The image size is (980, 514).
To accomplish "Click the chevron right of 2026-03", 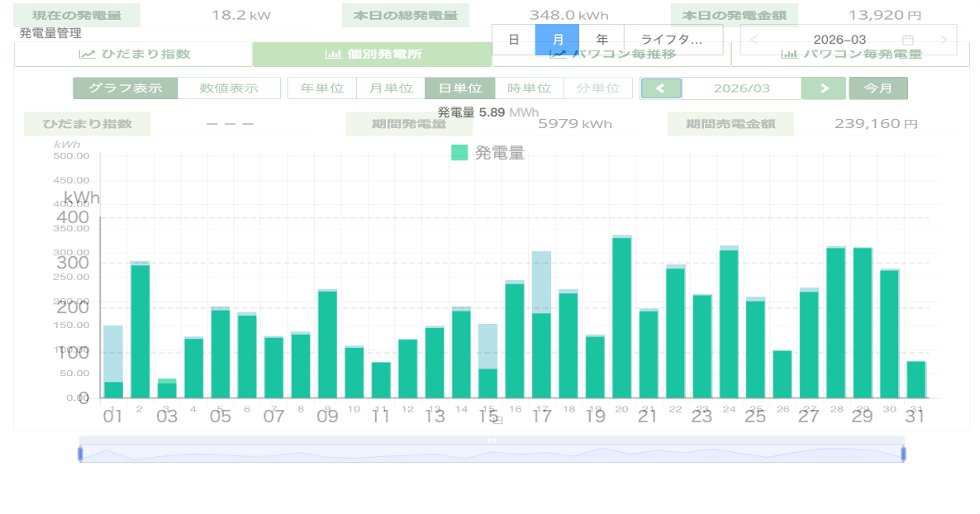I will tap(943, 40).
